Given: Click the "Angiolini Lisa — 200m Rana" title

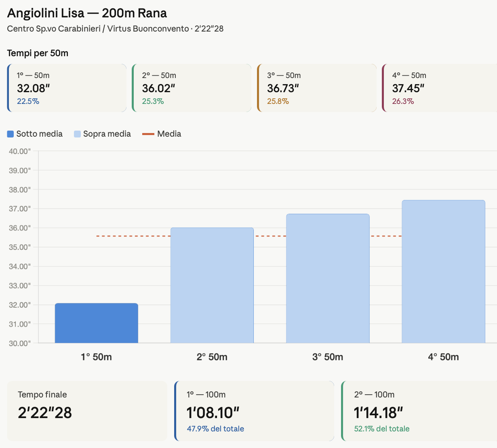Looking at the screenshot, I should tap(87, 13).
